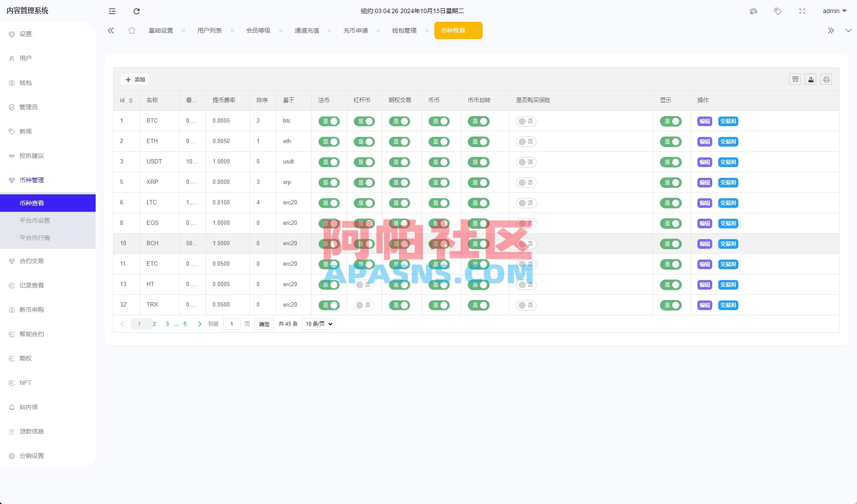
Task: Expand the admin user menu
Action: click(834, 11)
